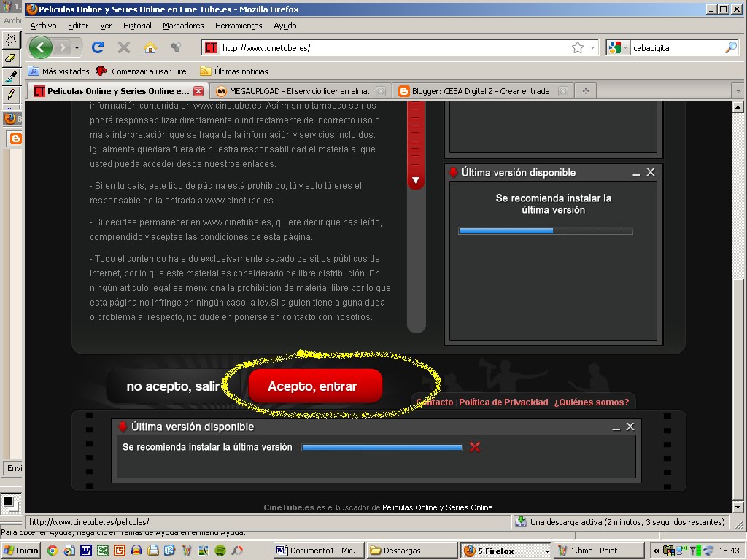
Task: Open the Editar menu in Firefox
Action: tap(78, 26)
